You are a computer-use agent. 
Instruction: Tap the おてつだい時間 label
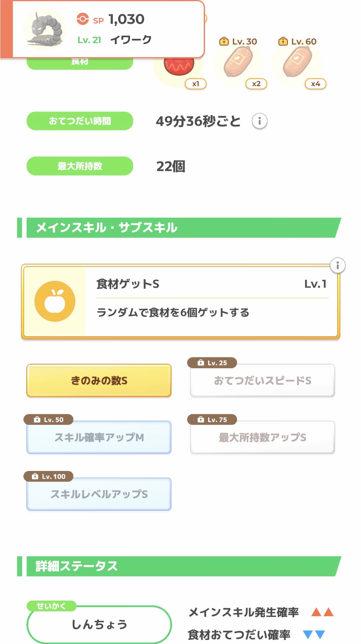point(80,121)
